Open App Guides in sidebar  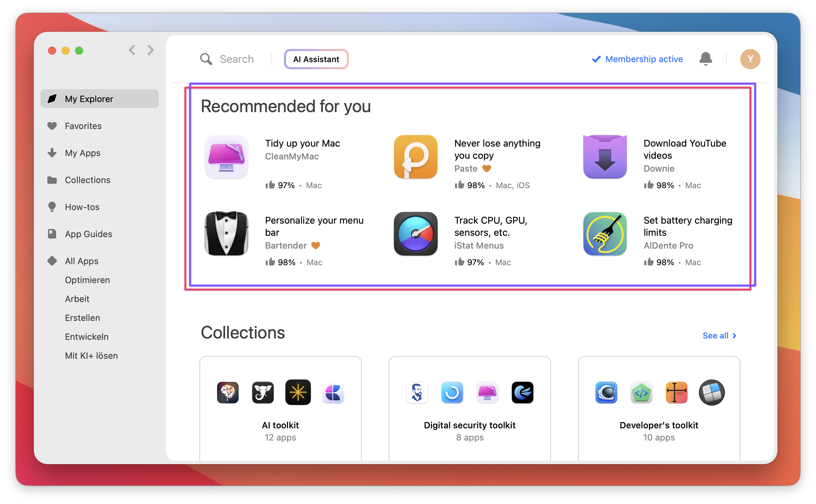100,234
